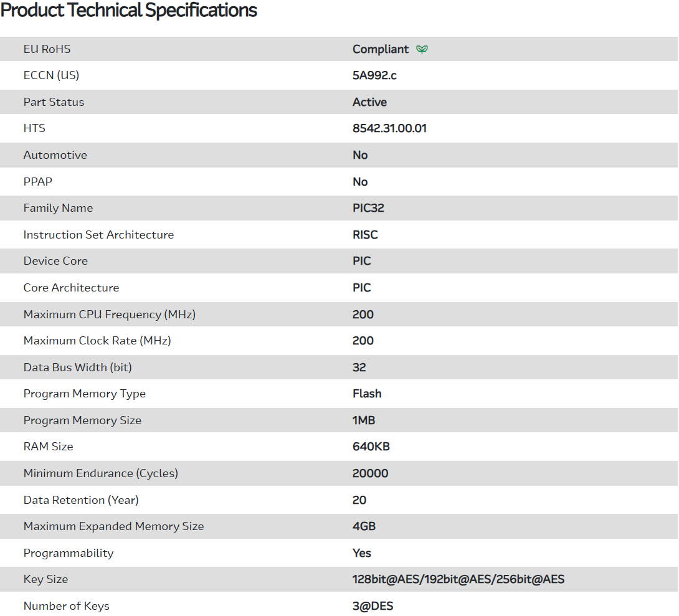Click the Automotive row label
Viewport: 679px width, 616px height.
[55, 155]
